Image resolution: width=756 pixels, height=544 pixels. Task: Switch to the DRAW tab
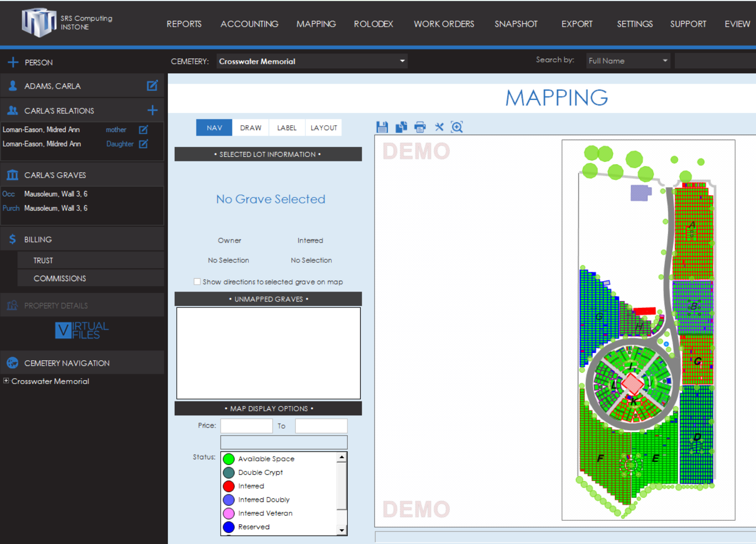(250, 128)
